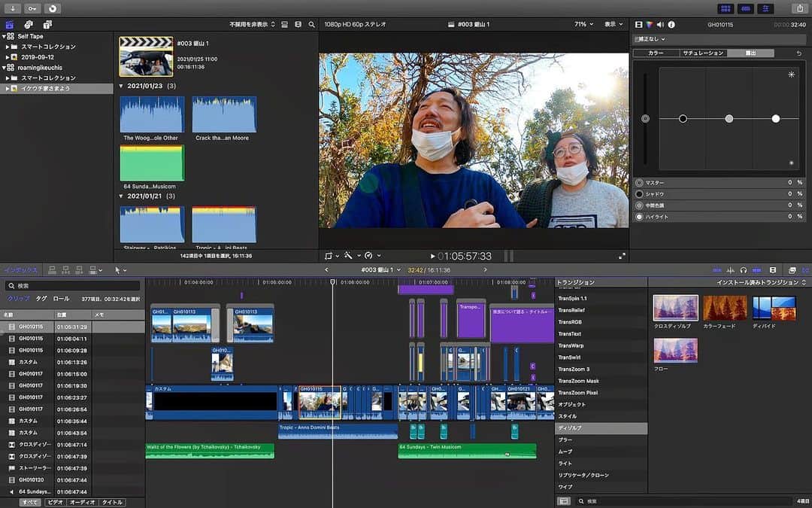Image resolution: width=812 pixels, height=508 pixels.
Task: Toggle the inspector panel visibility button
Action: 765,9
